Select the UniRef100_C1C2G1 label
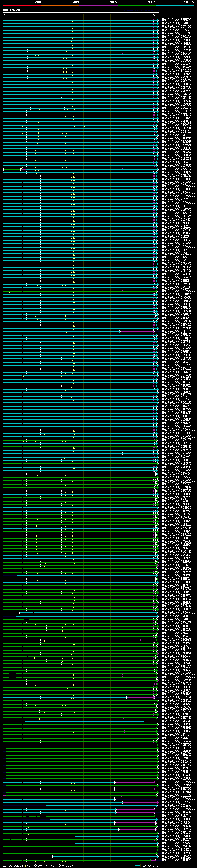This screenshot has height=868, width=197. point(177,345)
